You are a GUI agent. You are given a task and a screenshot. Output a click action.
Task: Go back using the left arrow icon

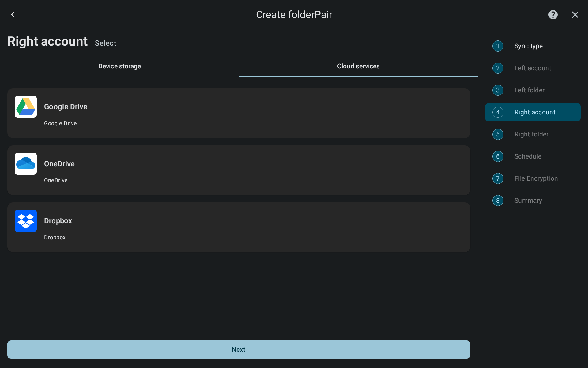pos(13,15)
